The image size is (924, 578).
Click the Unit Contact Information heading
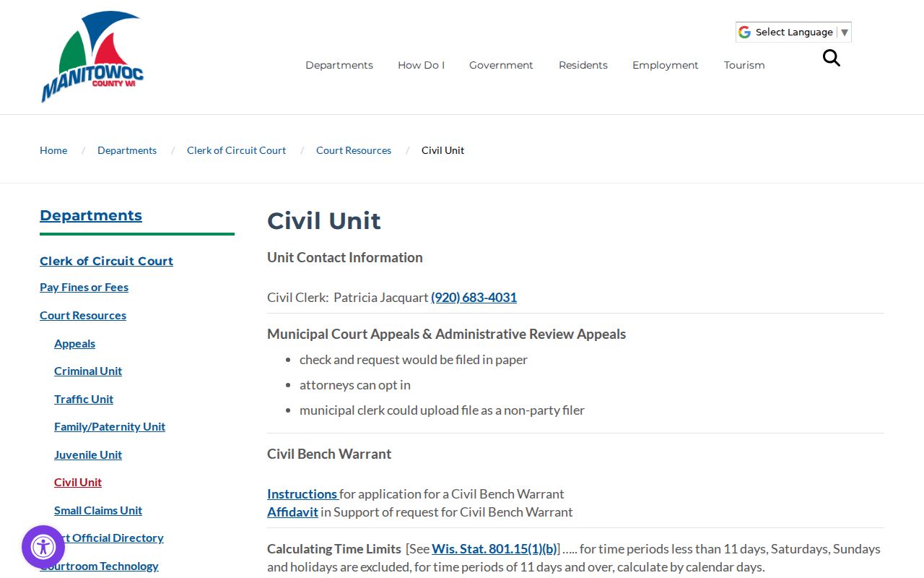click(x=345, y=258)
